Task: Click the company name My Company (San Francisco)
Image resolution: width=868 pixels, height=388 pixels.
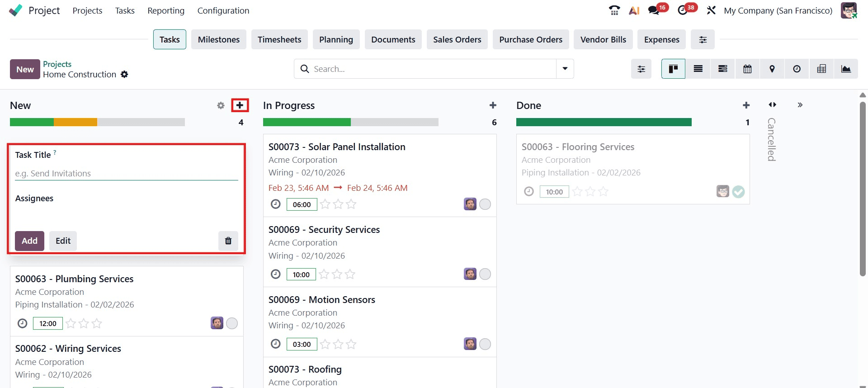Action: tap(778, 10)
